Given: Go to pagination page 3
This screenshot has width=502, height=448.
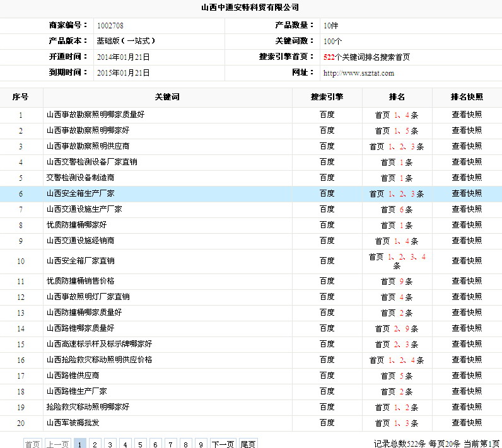Looking at the screenshot, I should point(110,444).
